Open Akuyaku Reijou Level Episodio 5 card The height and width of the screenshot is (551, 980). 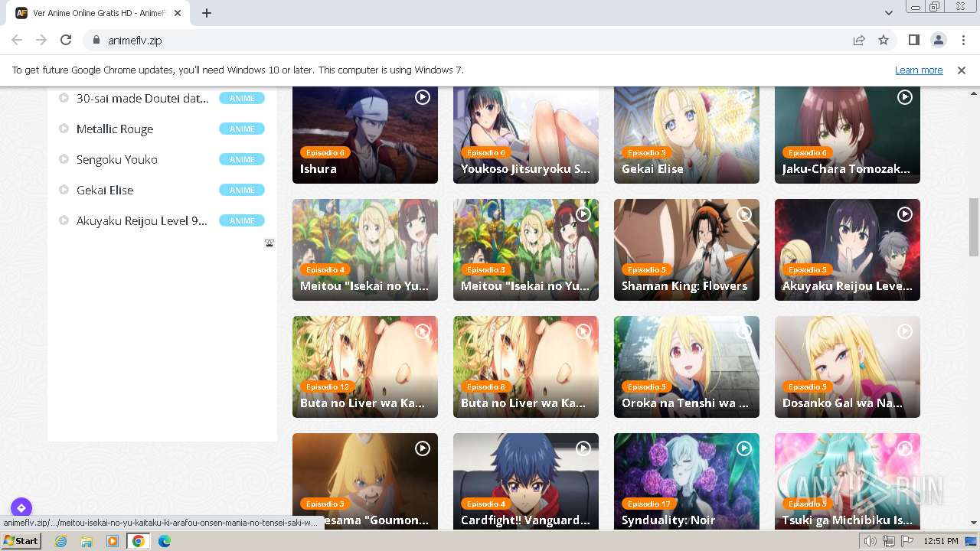click(x=848, y=249)
